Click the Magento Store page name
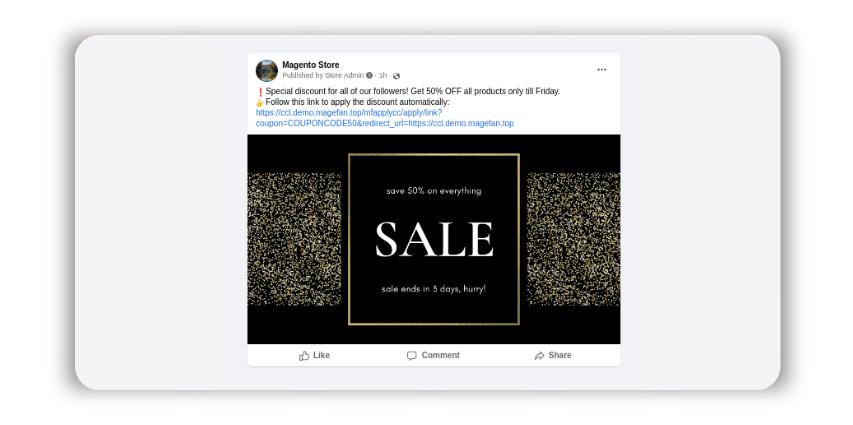The image size is (853, 425). pyautogui.click(x=311, y=65)
